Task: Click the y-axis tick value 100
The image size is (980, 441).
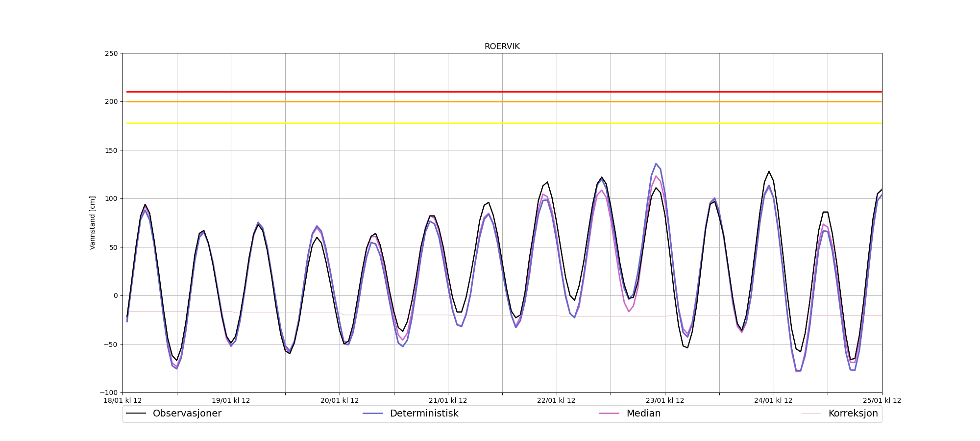Action: point(112,199)
